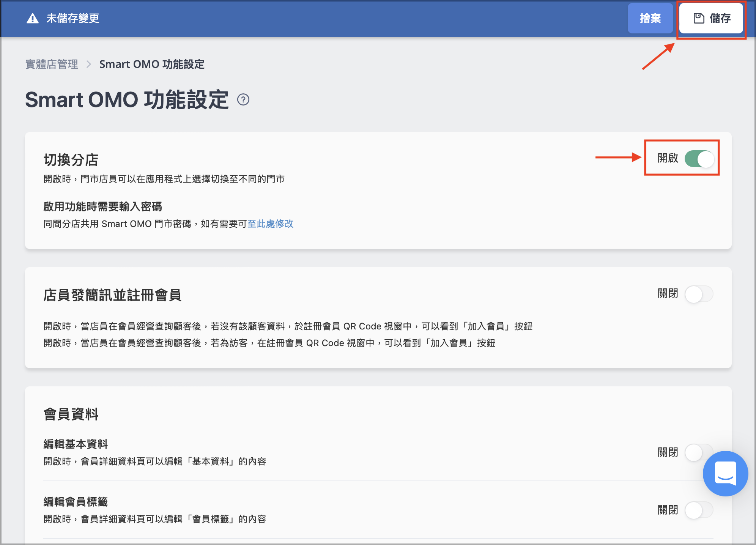The height and width of the screenshot is (545, 756).
Task: Click the unsaved changes warning triangle icon
Action: (33, 18)
